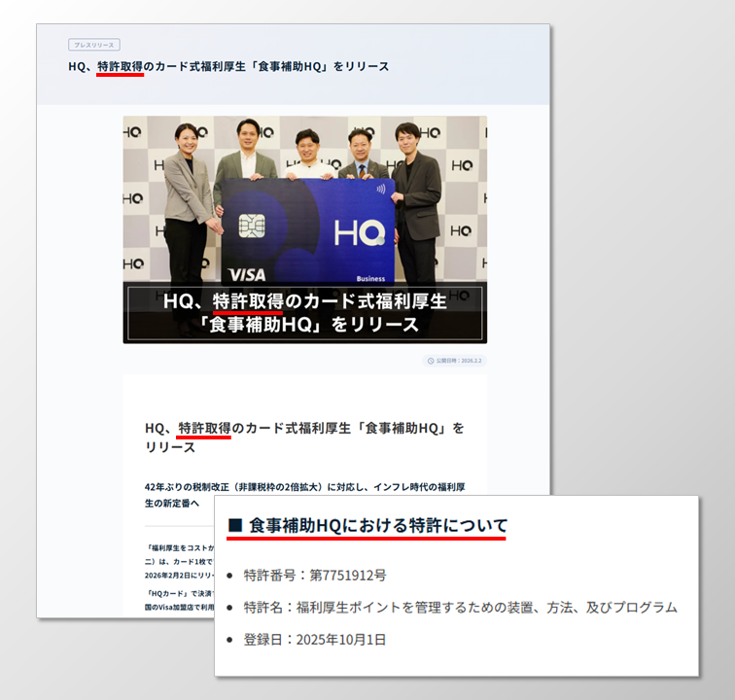The width and height of the screenshot is (735, 700).
Task: Click the publication date 2026.2.2
Action: pyautogui.click(x=472, y=361)
